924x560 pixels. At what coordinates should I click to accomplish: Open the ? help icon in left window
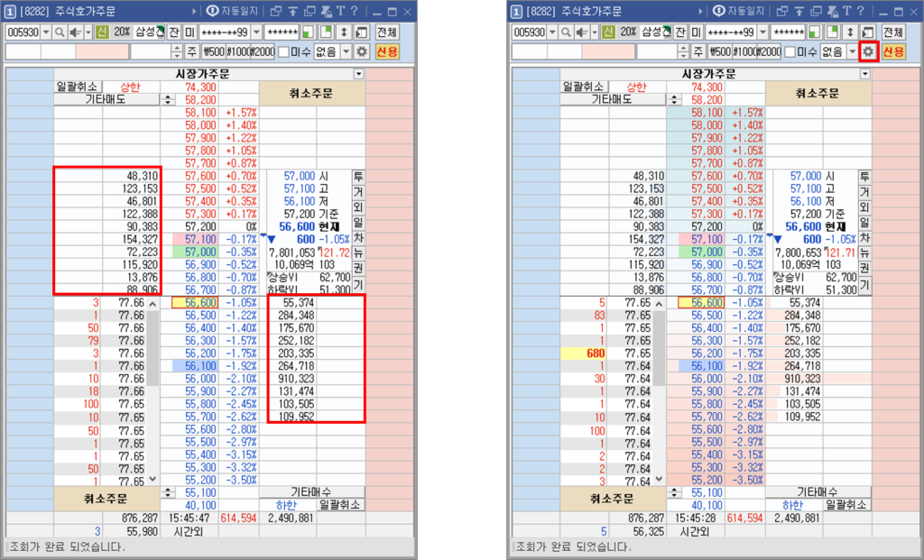[354, 11]
